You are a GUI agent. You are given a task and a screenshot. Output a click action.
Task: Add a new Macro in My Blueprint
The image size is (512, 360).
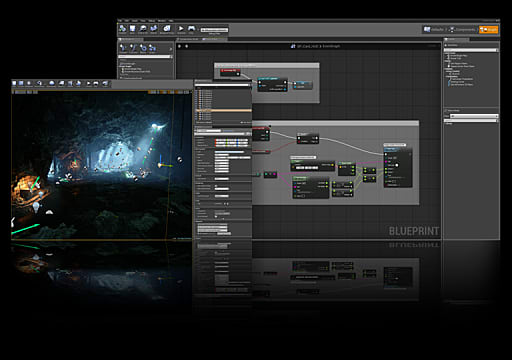(143, 49)
